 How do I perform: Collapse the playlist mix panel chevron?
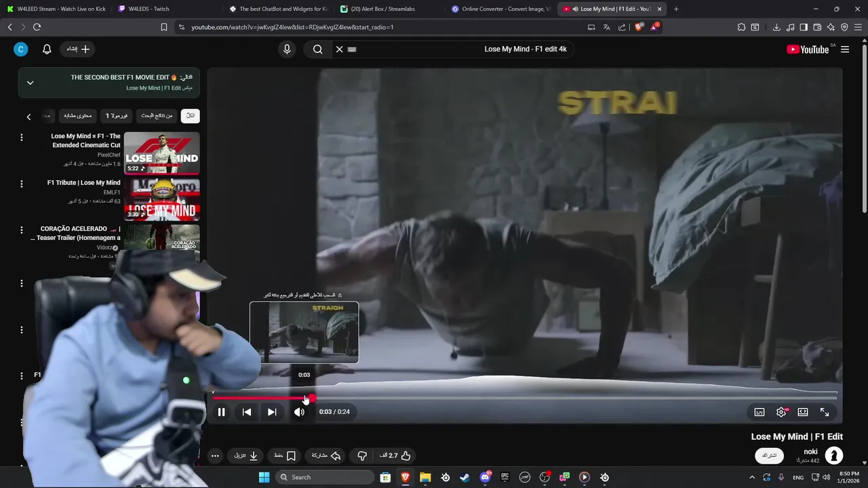point(30,83)
